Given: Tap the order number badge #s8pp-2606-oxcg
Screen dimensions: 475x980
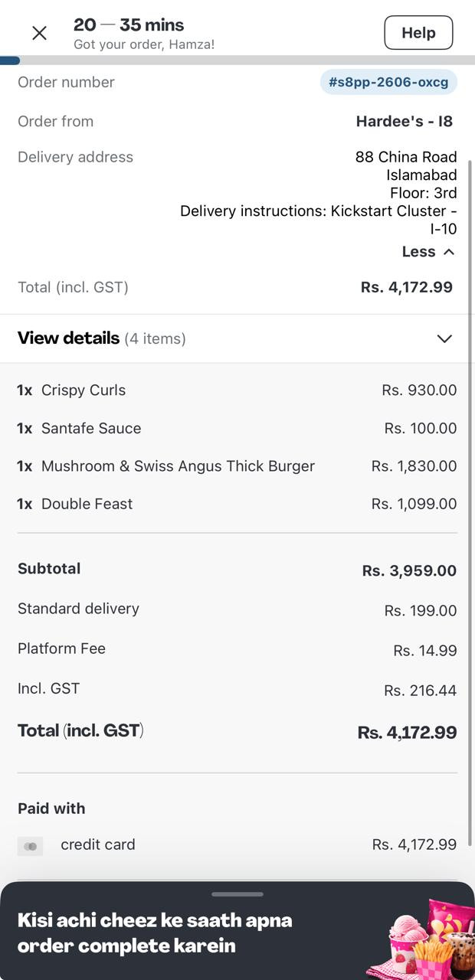Looking at the screenshot, I should tap(388, 82).
